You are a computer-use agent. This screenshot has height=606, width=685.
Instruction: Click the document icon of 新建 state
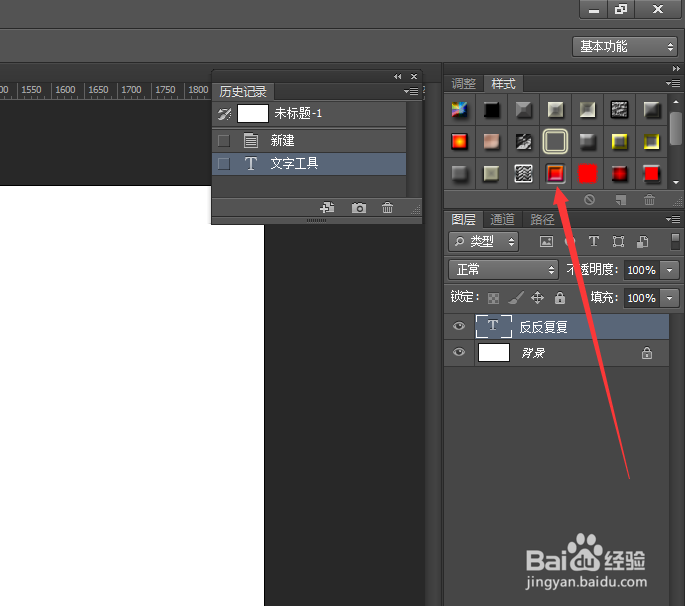pyautogui.click(x=251, y=141)
